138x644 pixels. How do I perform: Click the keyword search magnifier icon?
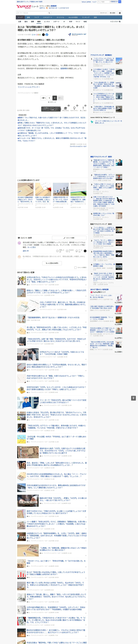click(49, 13)
